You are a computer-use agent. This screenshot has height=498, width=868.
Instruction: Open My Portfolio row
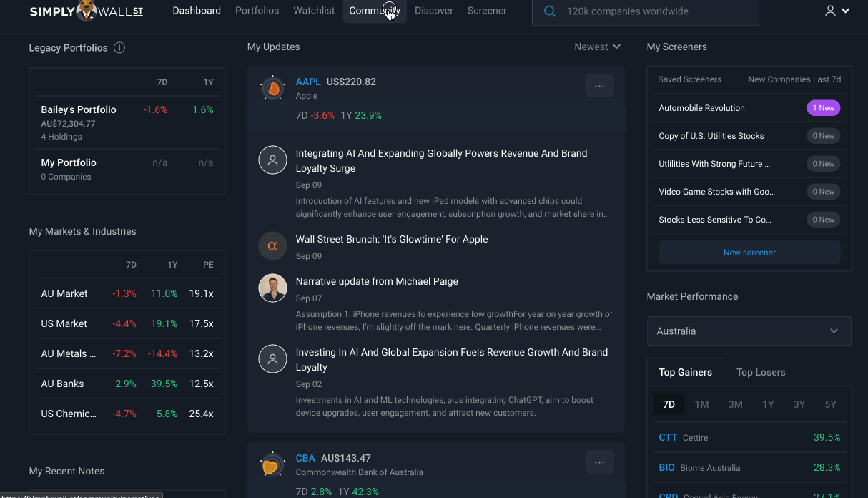tap(127, 169)
